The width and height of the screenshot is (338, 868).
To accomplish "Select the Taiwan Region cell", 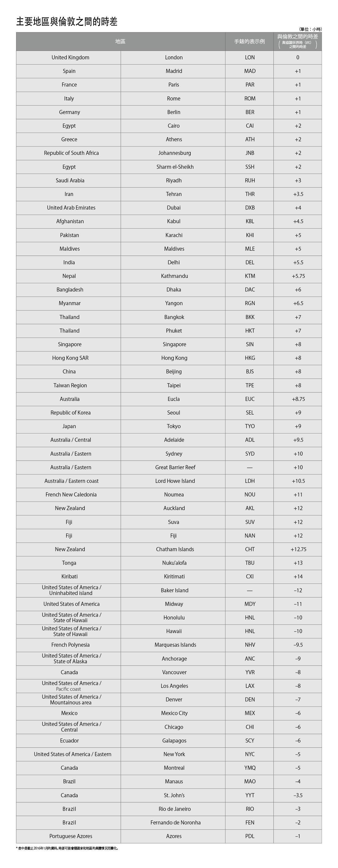I will (x=70, y=385).
